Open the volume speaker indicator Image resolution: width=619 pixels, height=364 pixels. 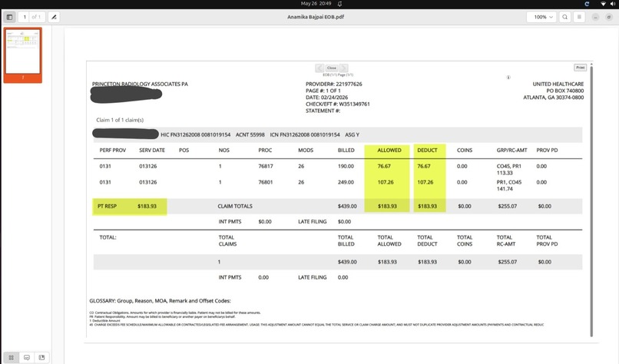coord(612,4)
